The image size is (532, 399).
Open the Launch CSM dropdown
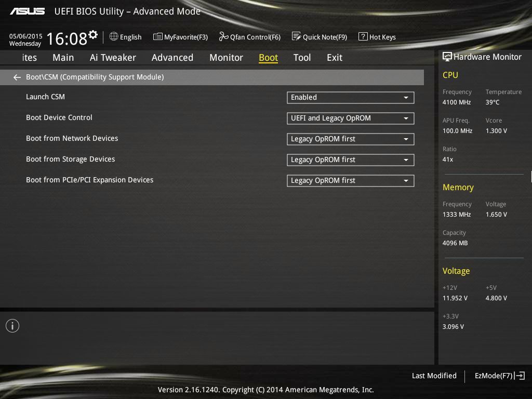(351, 97)
